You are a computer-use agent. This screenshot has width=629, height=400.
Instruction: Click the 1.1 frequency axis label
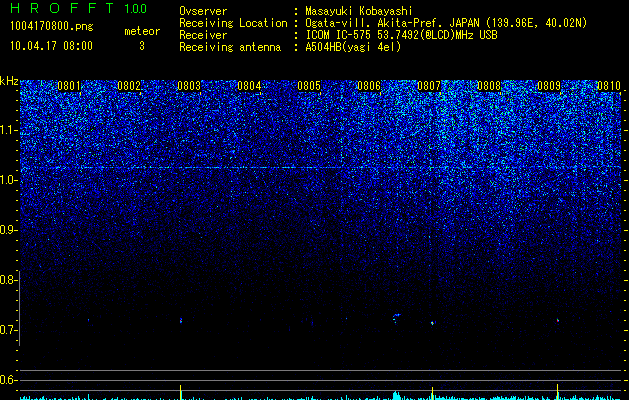point(9,130)
